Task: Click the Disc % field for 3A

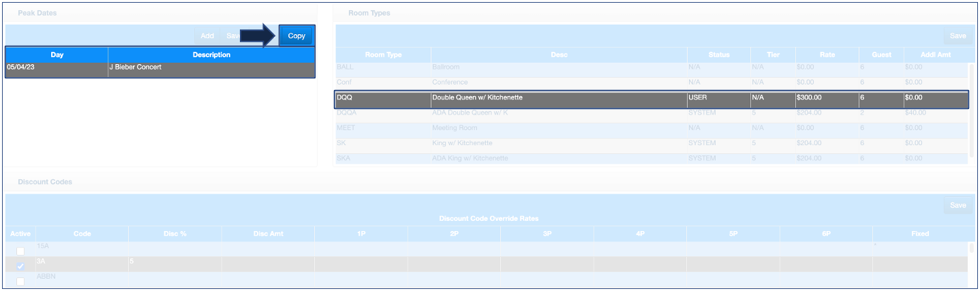Action: (174, 262)
